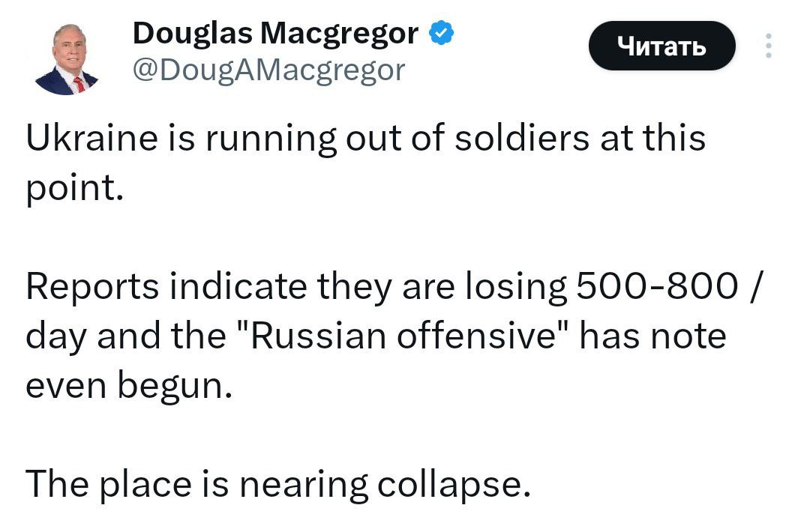Click the blue verified badge icon
810x532 pixels.
coord(440,33)
